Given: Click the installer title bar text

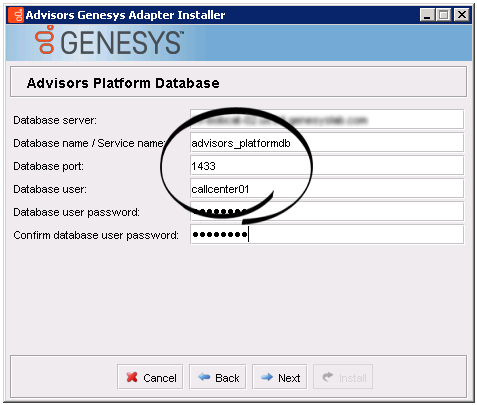Looking at the screenshot, I should point(125,15).
